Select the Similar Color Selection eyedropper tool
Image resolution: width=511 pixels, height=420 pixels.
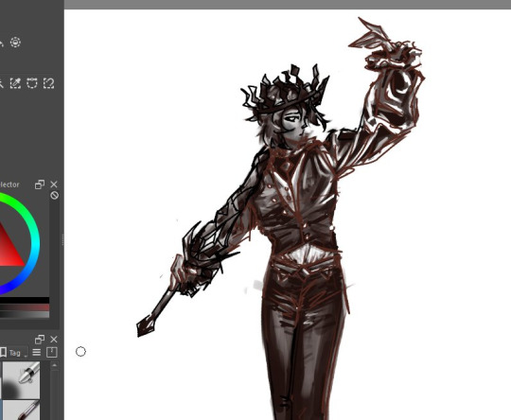15,83
